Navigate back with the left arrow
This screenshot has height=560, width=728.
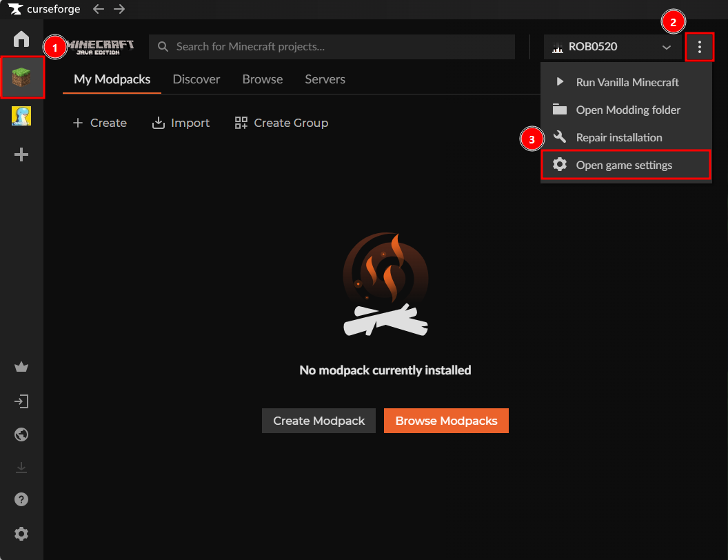[x=99, y=9]
